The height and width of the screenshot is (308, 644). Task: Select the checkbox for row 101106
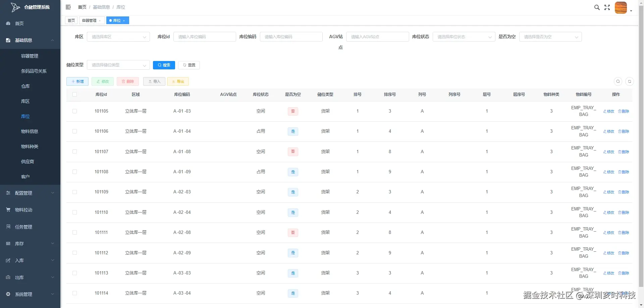(74, 131)
